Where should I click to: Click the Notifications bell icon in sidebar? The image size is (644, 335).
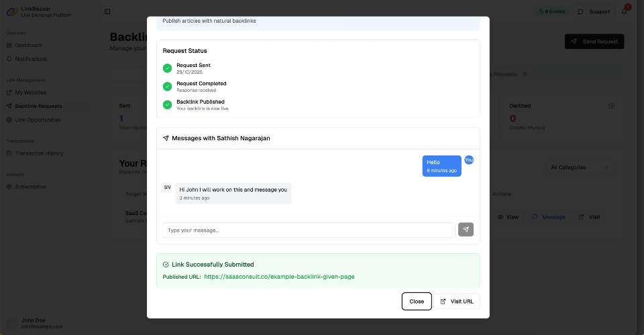tap(9, 59)
